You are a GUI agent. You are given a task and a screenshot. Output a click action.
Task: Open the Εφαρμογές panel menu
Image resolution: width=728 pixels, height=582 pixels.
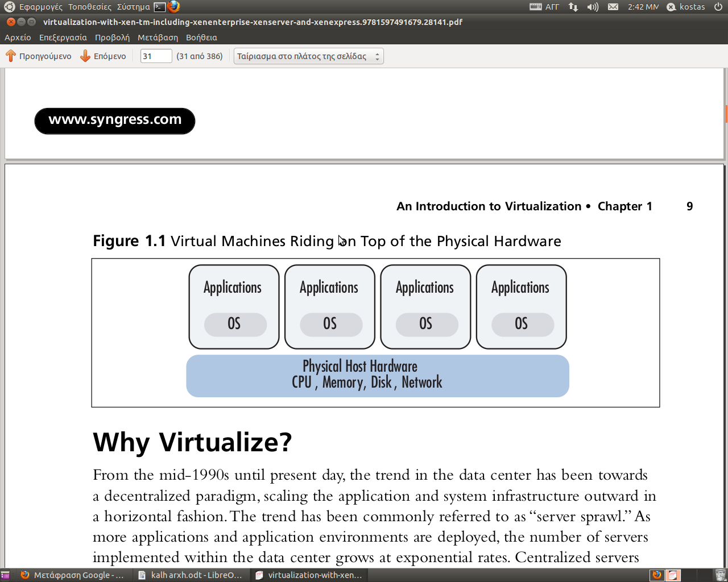(40, 7)
